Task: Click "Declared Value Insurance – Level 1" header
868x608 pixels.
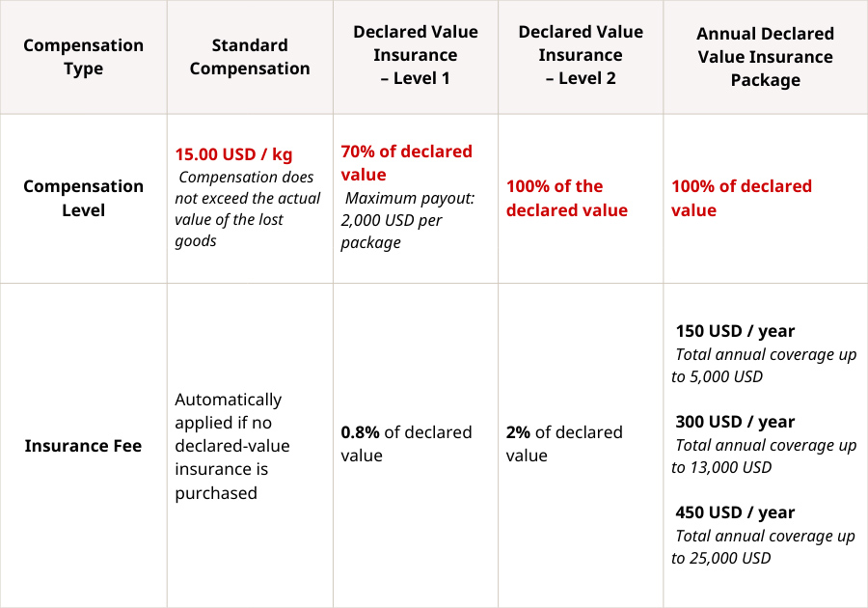Action: (x=416, y=56)
